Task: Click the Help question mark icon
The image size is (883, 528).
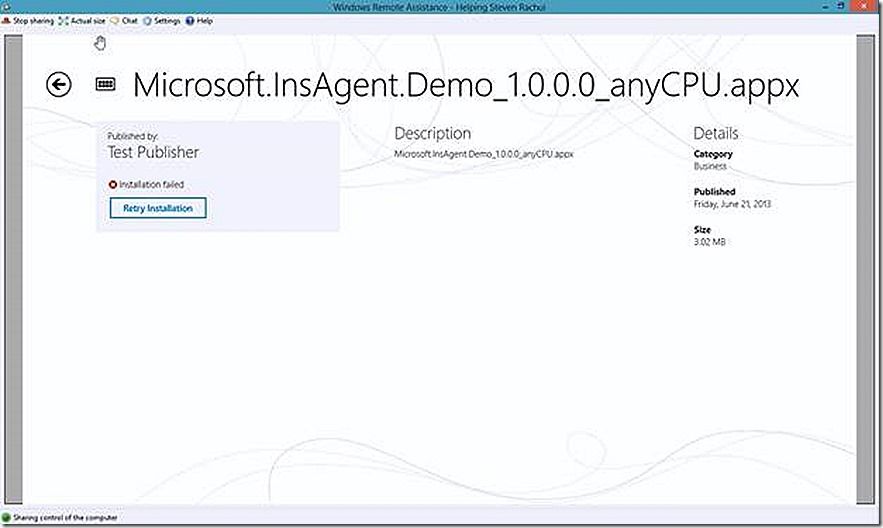Action: pos(190,21)
